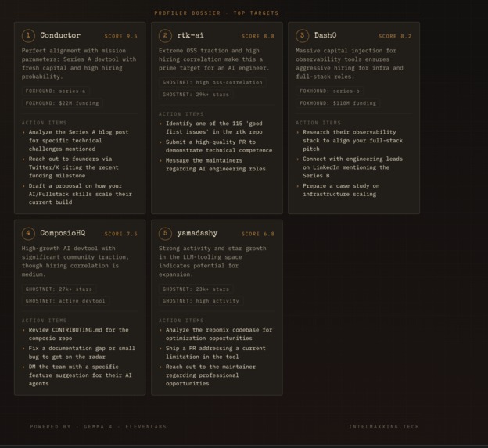Click the SCORE 8.8 label

click(x=258, y=36)
